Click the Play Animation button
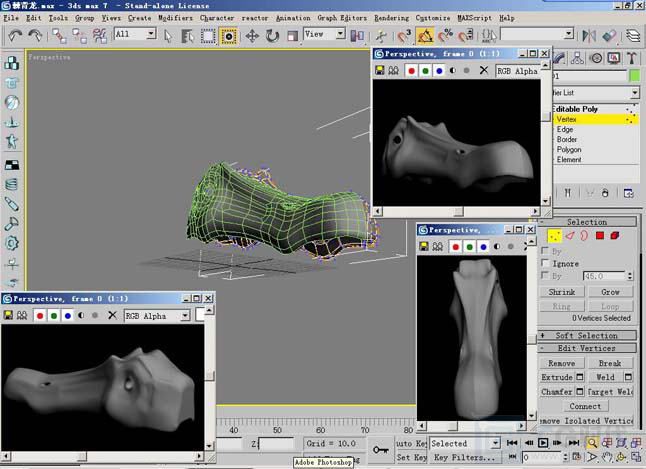 tap(543, 443)
